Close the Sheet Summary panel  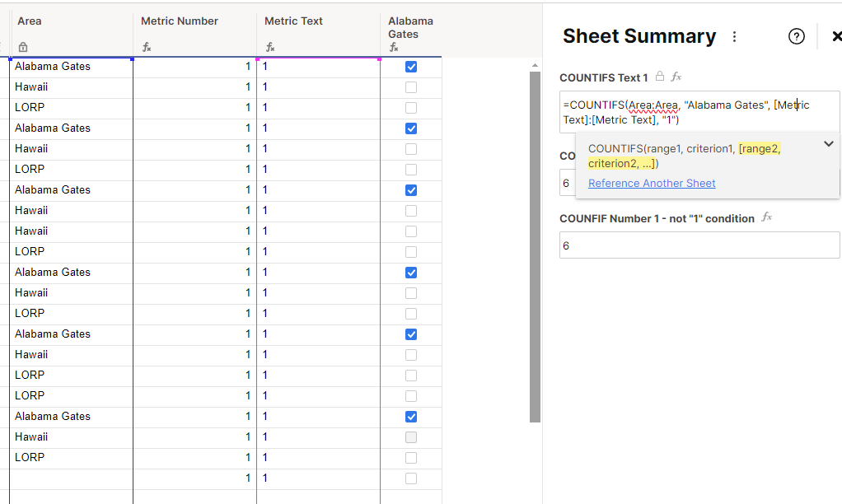[836, 36]
